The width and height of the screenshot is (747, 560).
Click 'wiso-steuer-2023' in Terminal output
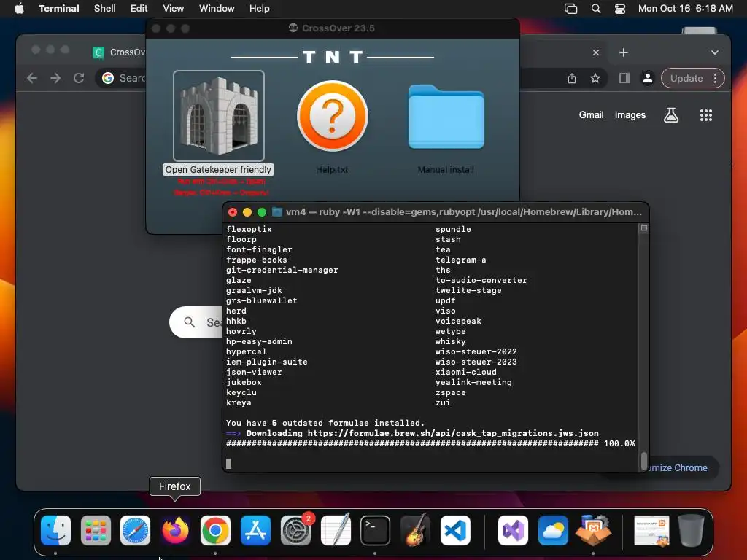pyautogui.click(x=476, y=362)
